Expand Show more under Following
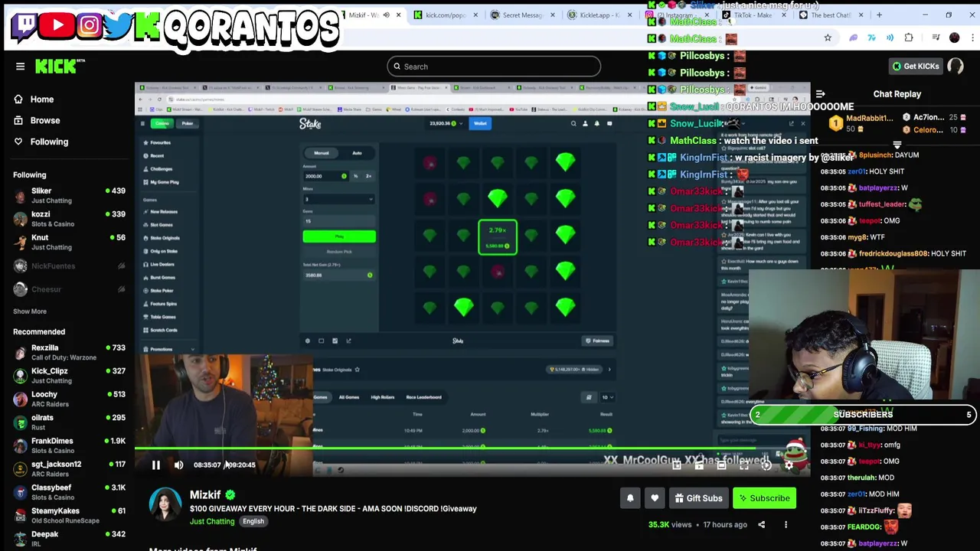The height and width of the screenshot is (551, 980). (30, 311)
